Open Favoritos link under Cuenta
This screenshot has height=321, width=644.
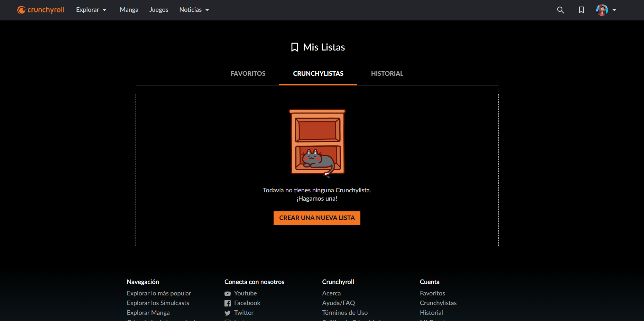click(x=432, y=293)
